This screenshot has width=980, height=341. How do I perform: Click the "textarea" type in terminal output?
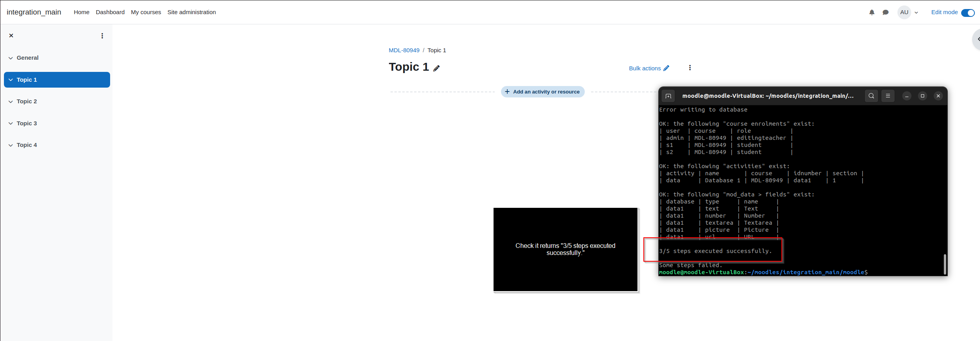point(719,223)
